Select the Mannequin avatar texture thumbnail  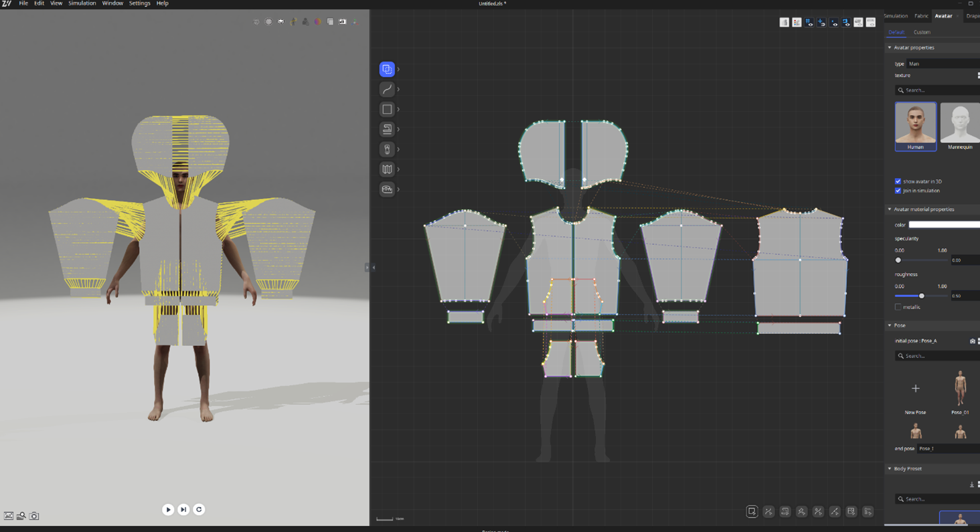[x=960, y=126]
